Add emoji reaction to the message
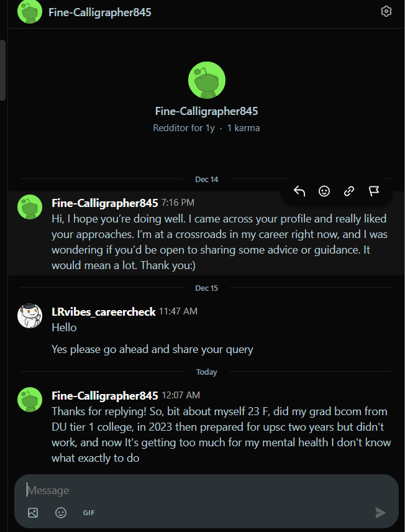 pyautogui.click(x=324, y=191)
